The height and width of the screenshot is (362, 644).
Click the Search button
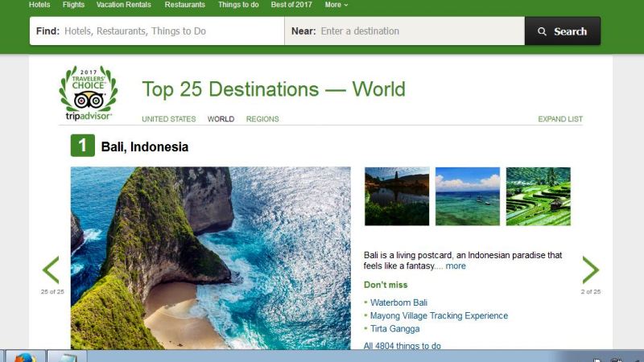tap(563, 31)
